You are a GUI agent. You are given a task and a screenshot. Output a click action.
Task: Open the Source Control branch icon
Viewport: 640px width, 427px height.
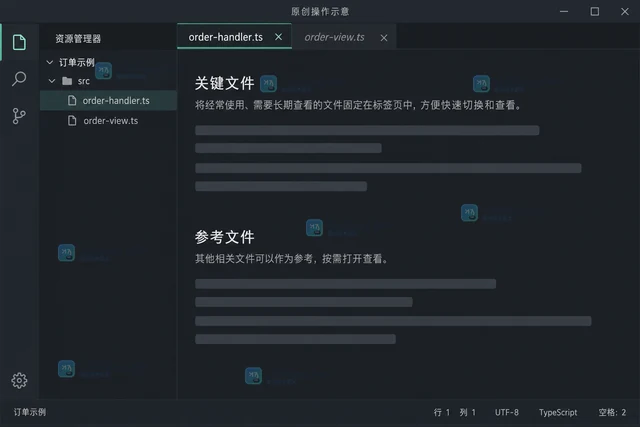19,116
